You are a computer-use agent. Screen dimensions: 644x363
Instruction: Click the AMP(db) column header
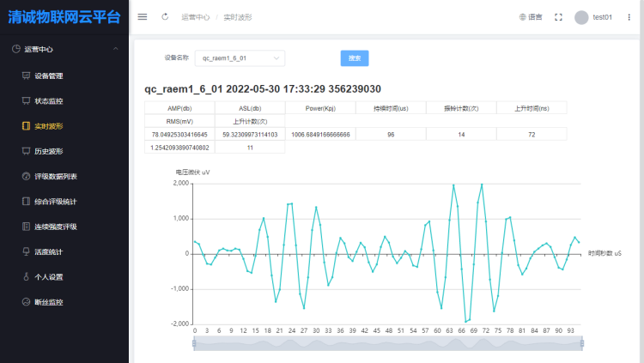179,108
